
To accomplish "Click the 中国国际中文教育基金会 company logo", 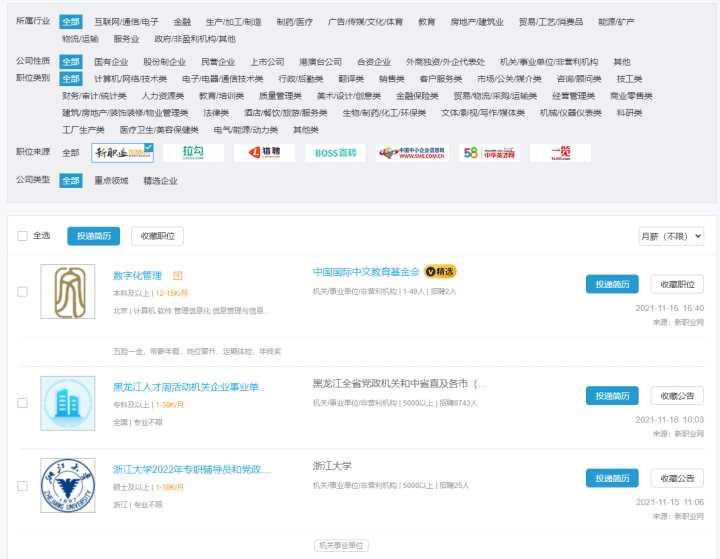I will (68, 291).
